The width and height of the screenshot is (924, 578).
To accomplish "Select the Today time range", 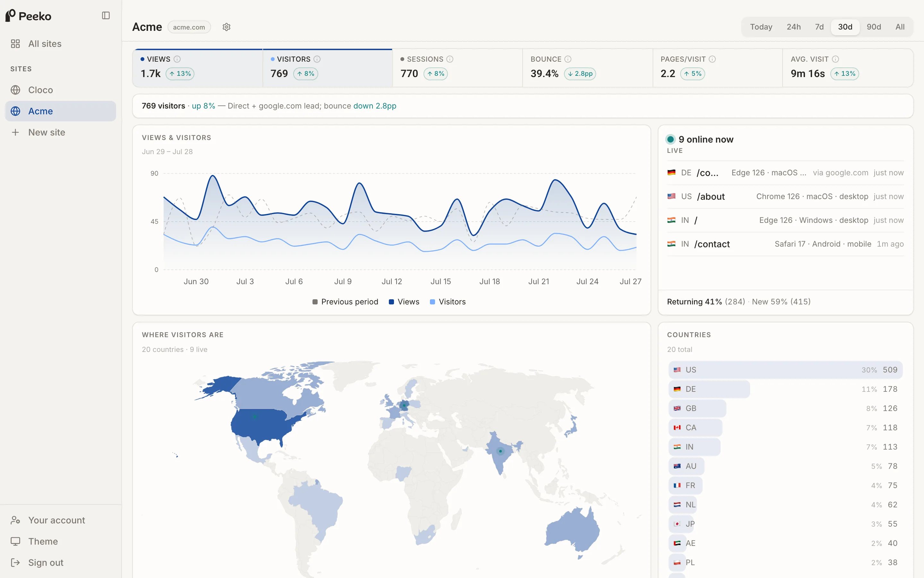I will click(761, 27).
